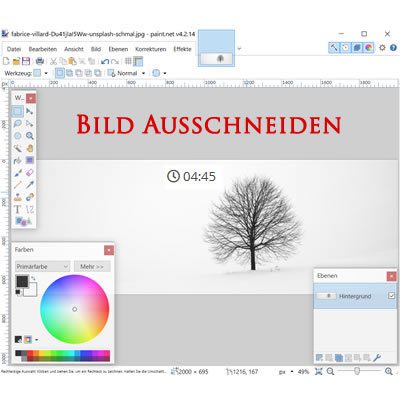Select the Text tool

18,209
